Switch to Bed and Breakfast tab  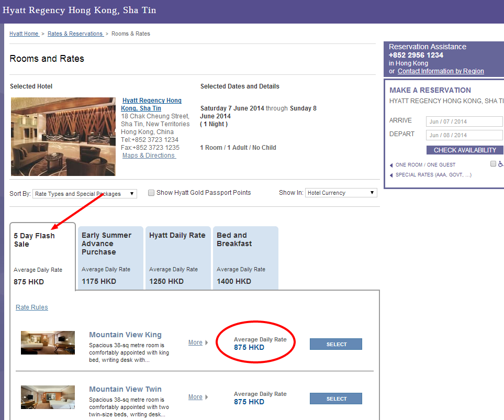point(245,258)
